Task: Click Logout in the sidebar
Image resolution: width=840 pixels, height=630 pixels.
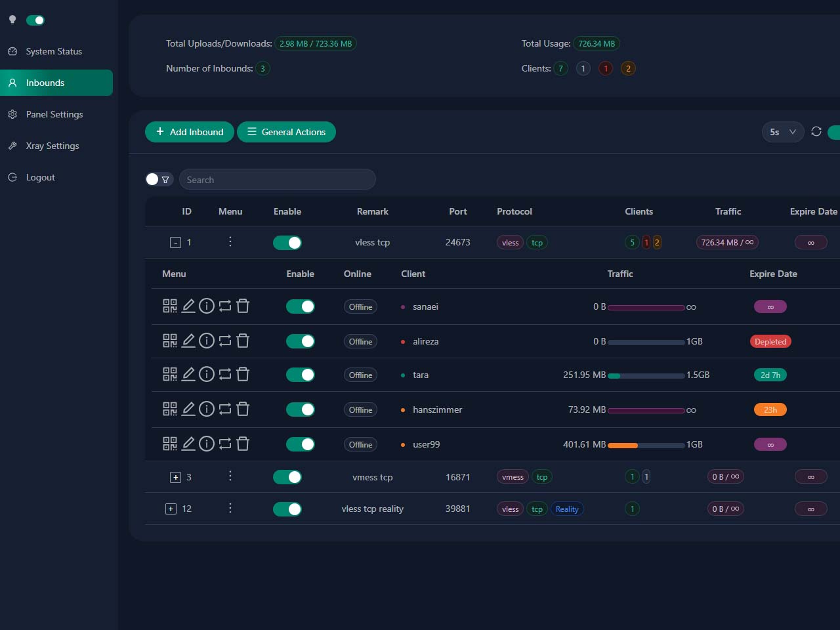Action: coord(56,177)
